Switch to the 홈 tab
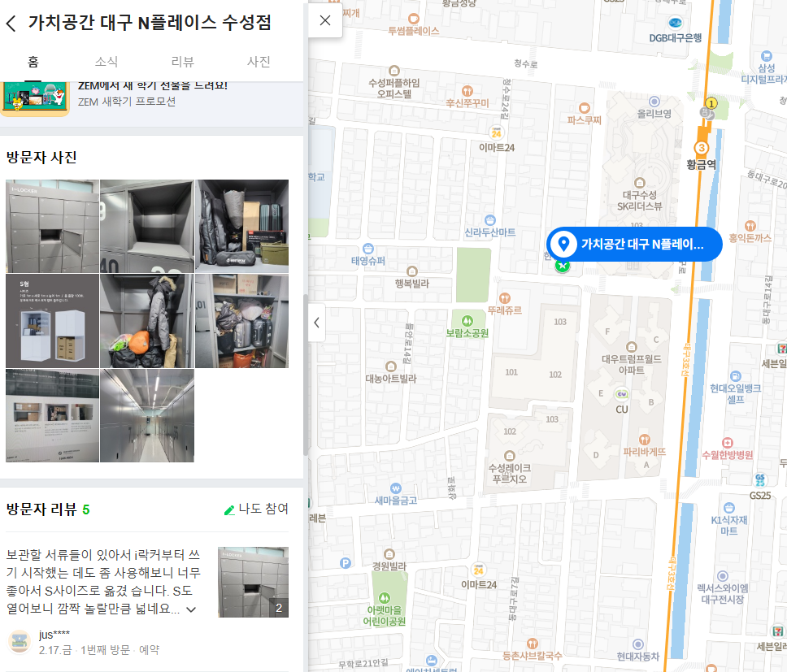Viewport: 787px width, 672px height. [x=33, y=62]
